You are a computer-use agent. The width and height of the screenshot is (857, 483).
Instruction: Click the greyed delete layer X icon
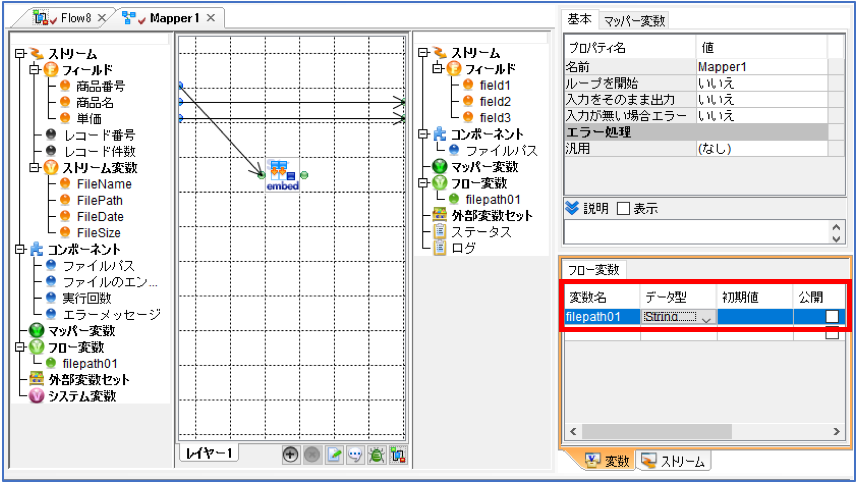[x=312, y=455]
